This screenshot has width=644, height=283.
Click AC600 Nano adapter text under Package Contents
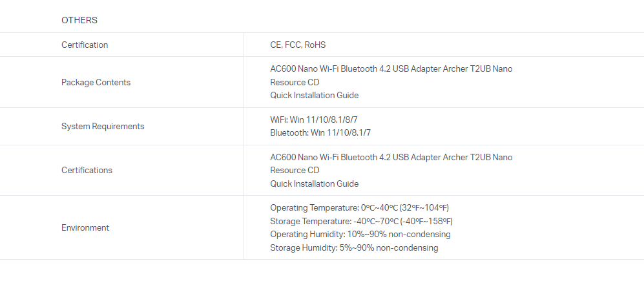tap(391, 68)
